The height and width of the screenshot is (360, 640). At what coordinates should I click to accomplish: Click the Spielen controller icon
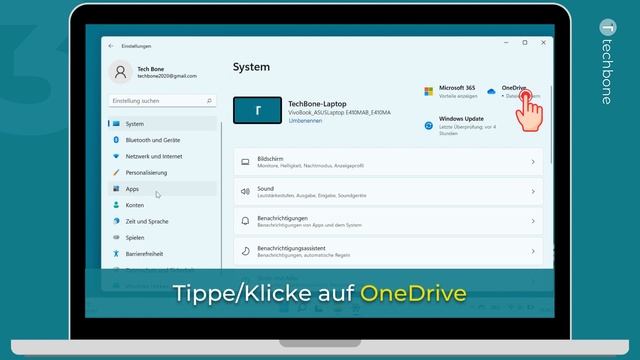click(x=116, y=237)
